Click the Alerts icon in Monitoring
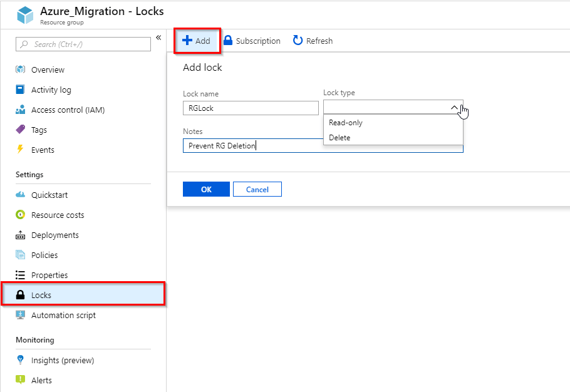 point(20,380)
